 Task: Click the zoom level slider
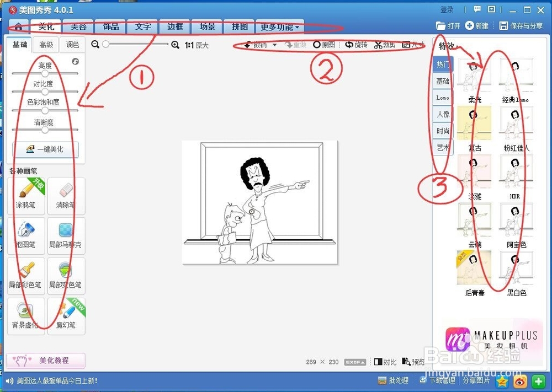136,44
